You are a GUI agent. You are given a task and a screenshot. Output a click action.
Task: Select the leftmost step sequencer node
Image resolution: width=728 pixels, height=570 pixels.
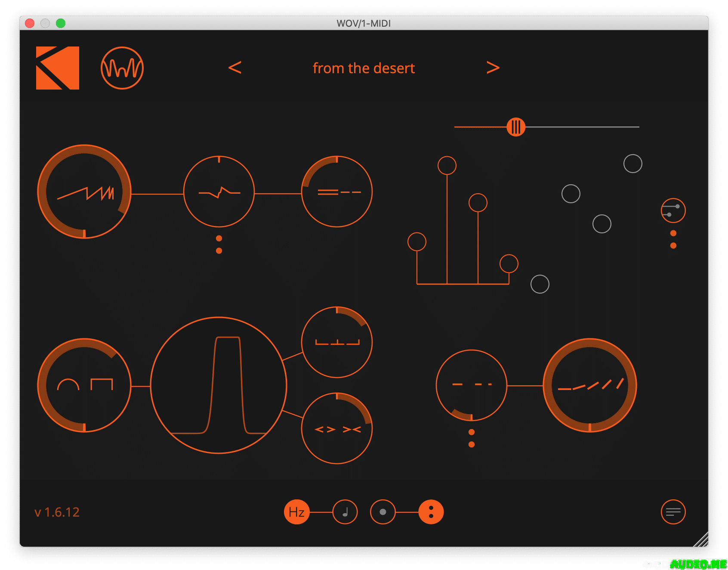click(417, 242)
